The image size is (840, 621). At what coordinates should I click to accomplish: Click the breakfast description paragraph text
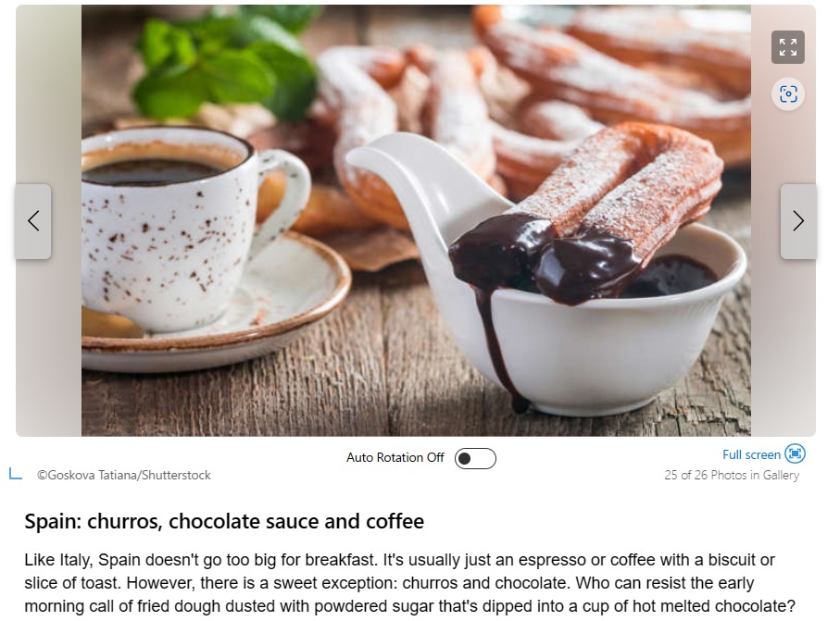pos(410,583)
